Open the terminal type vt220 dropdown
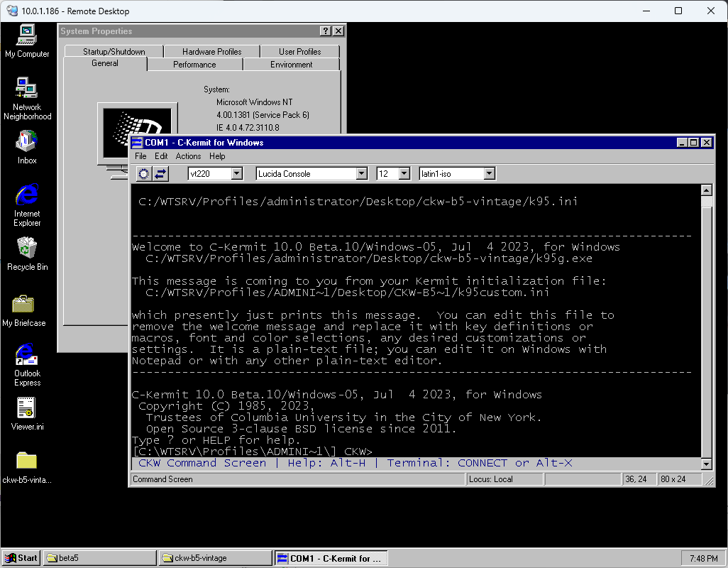728x568 pixels. tap(237, 174)
